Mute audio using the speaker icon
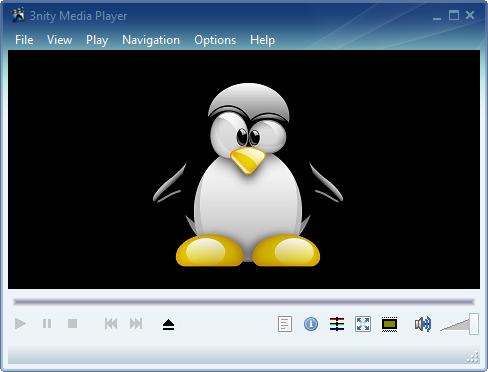Viewport: 488px width, 372px height. 423,324
